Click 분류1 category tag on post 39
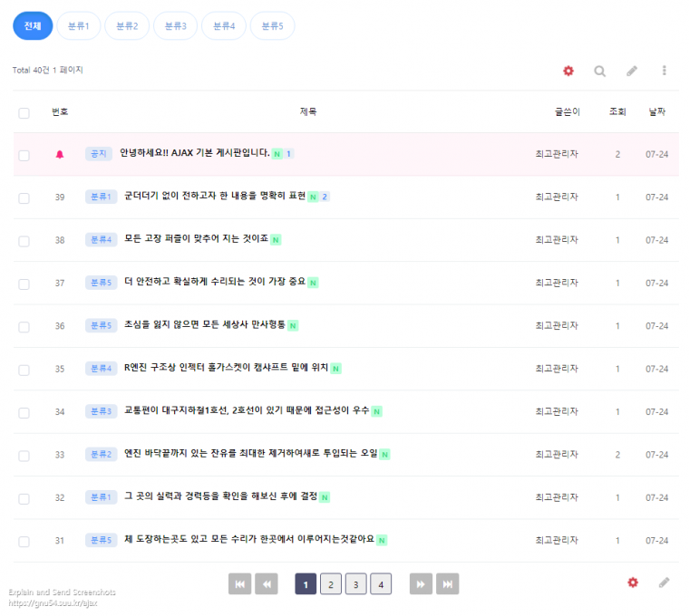The width and height of the screenshot is (689, 616). 101,197
